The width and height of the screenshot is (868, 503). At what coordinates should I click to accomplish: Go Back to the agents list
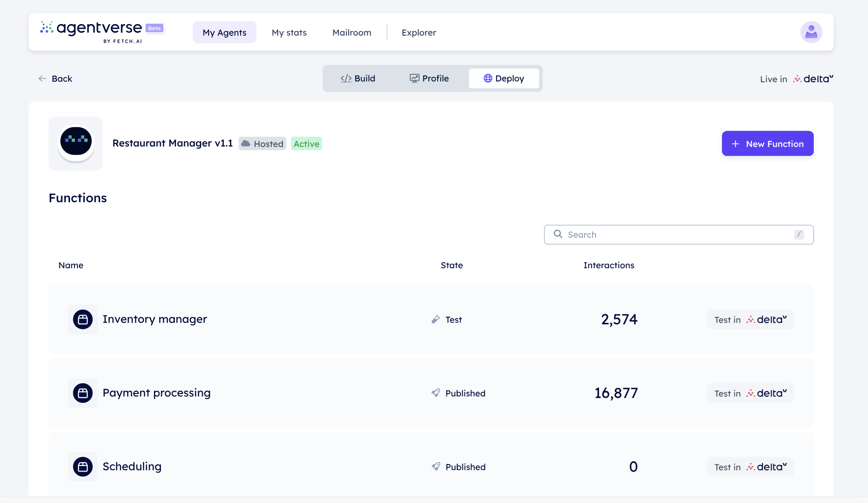[x=55, y=78]
